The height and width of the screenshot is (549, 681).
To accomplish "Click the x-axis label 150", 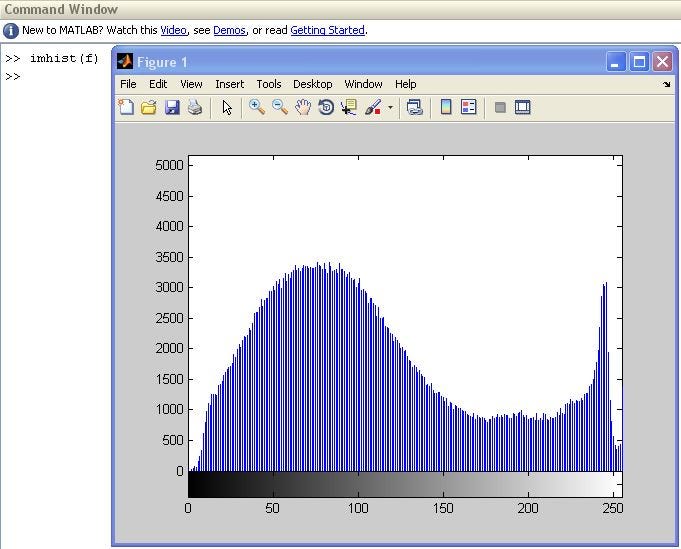I will [443, 508].
